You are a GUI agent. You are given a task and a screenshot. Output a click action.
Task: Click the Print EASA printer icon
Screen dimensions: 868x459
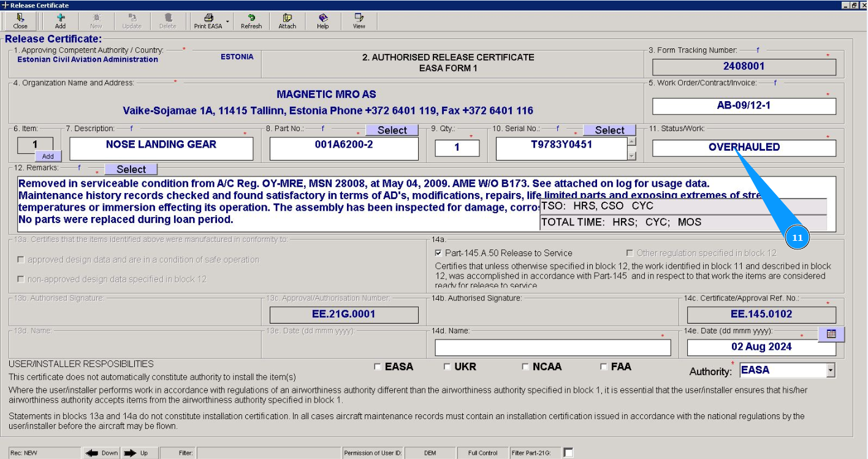208,18
